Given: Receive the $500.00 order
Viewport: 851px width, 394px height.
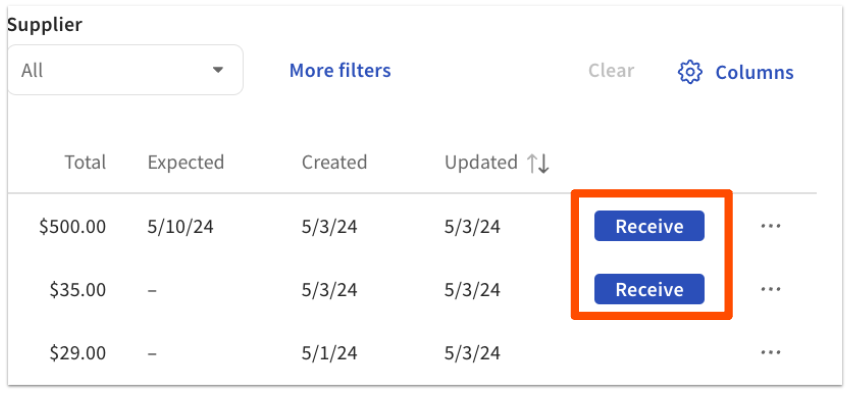Looking at the screenshot, I should click(x=649, y=226).
